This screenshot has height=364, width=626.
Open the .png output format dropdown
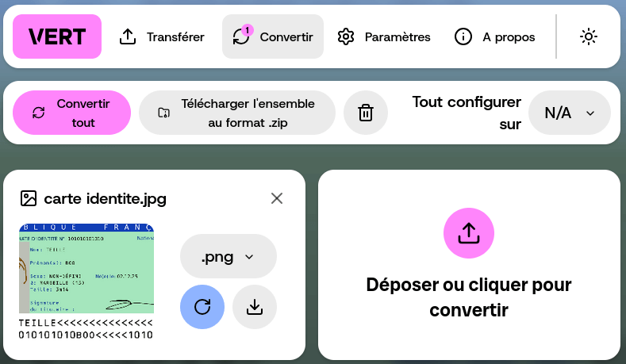click(229, 256)
